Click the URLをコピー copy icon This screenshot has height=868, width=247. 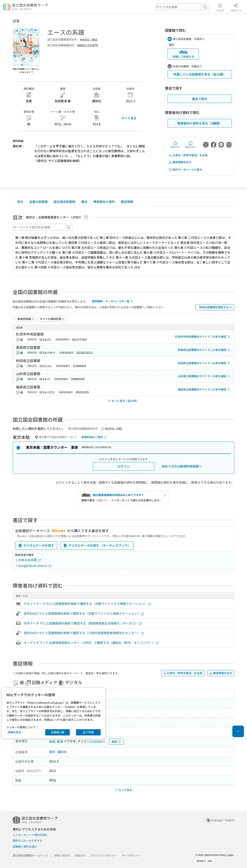click(x=190, y=145)
